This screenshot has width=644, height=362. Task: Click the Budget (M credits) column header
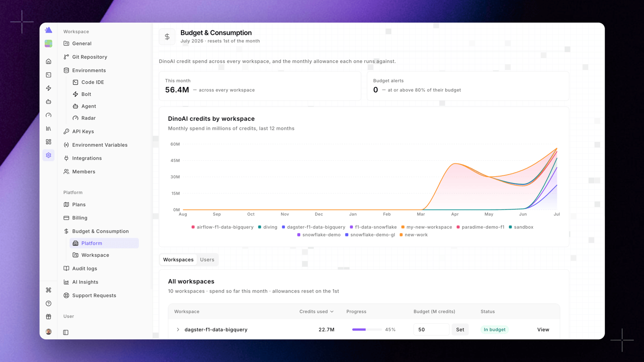click(434, 311)
